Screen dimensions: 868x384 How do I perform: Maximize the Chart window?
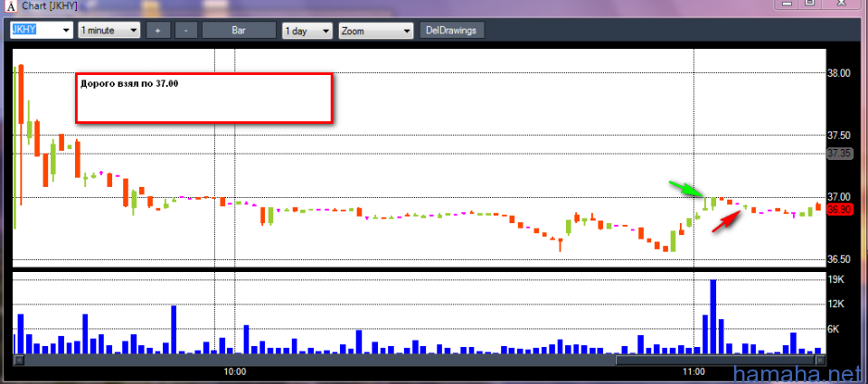point(809,4)
